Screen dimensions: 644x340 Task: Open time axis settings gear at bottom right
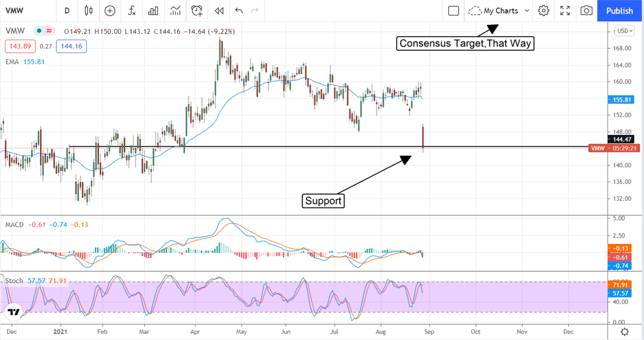[625, 331]
